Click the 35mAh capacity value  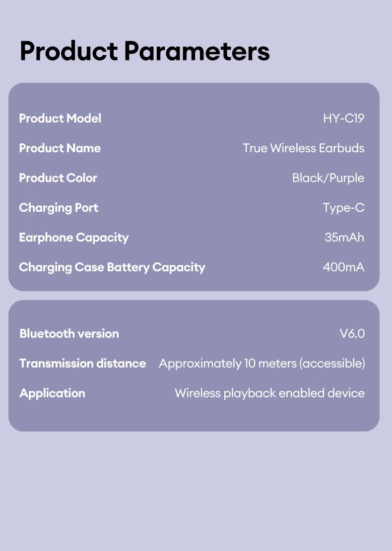(x=344, y=238)
